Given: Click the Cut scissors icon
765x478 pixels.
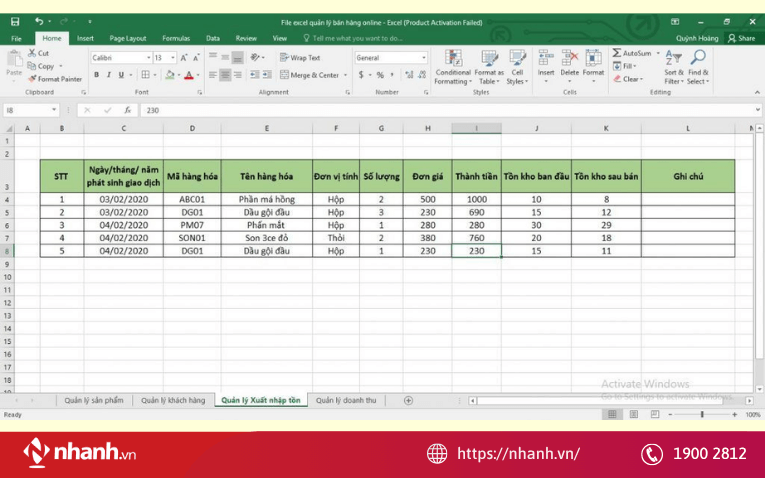Looking at the screenshot, I should pos(32,53).
